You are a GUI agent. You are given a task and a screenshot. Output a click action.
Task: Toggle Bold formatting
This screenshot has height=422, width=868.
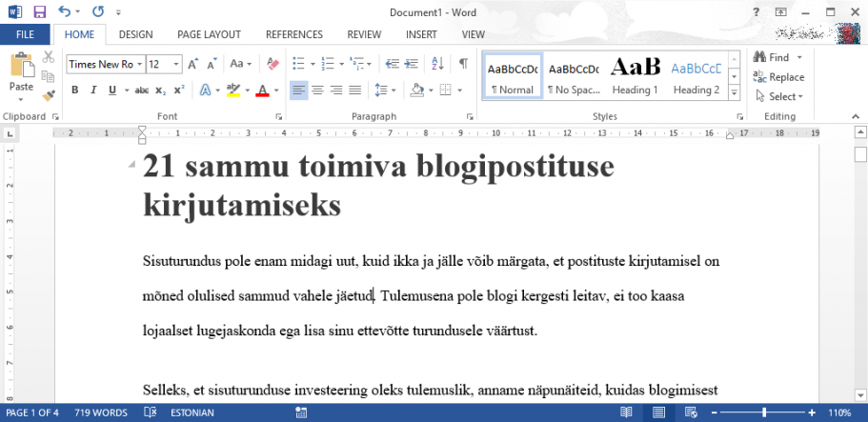click(x=75, y=90)
